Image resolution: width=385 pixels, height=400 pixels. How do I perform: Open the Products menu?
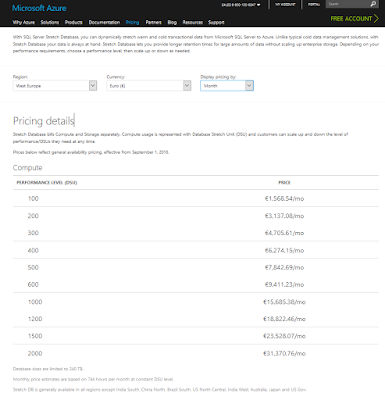click(x=74, y=22)
